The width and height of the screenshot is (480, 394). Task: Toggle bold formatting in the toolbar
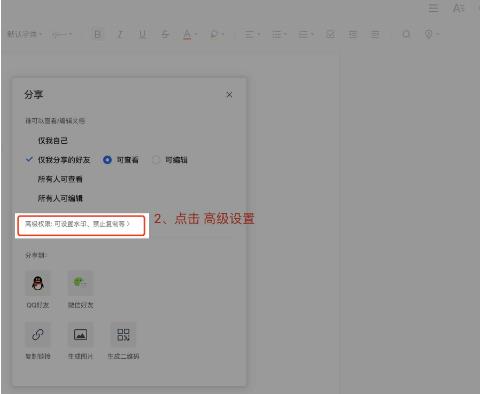[x=98, y=34]
